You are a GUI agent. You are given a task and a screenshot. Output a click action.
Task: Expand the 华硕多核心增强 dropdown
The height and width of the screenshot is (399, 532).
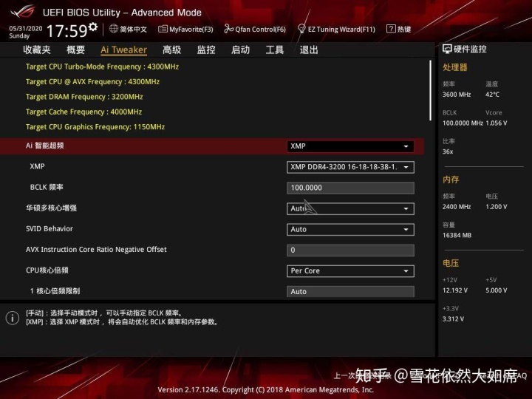[x=350, y=208]
